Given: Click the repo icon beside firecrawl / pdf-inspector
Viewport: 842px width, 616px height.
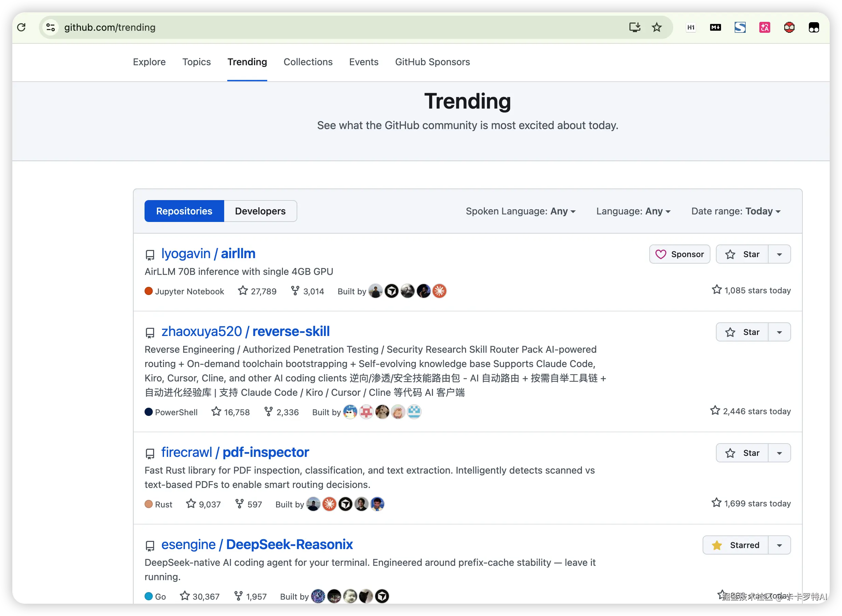Looking at the screenshot, I should (150, 453).
